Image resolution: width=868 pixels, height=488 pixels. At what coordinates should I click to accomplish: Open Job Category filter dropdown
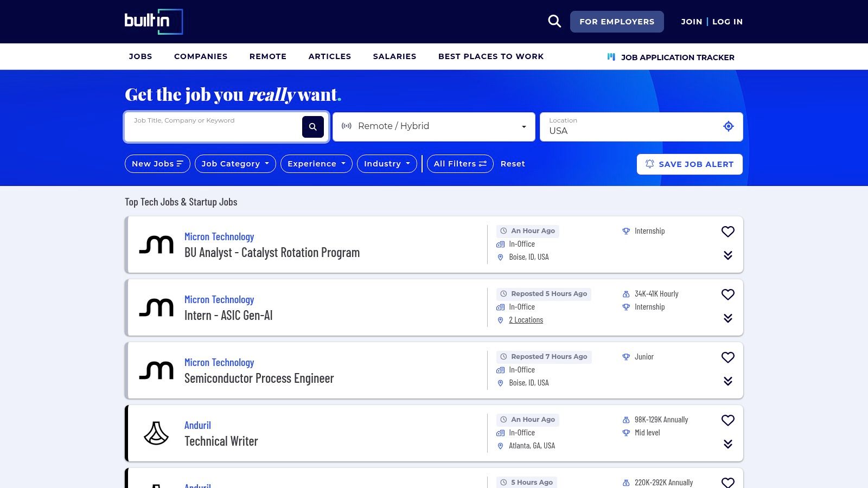coord(235,164)
